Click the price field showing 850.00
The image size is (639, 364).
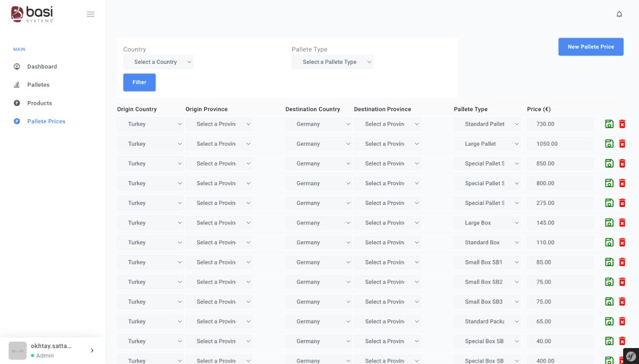click(560, 163)
